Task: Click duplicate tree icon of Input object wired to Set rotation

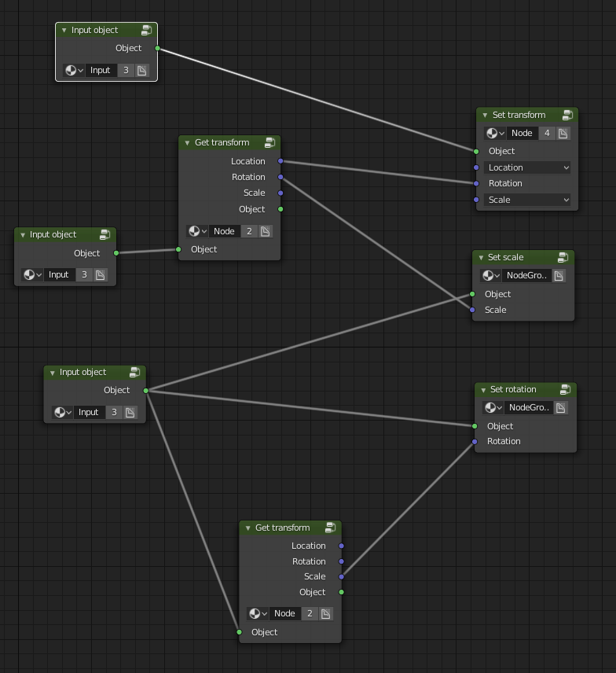Action: [x=130, y=413]
